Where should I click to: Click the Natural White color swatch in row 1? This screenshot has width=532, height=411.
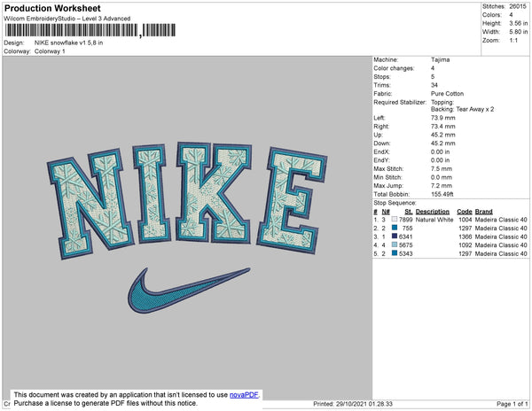click(x=395, y=220)
